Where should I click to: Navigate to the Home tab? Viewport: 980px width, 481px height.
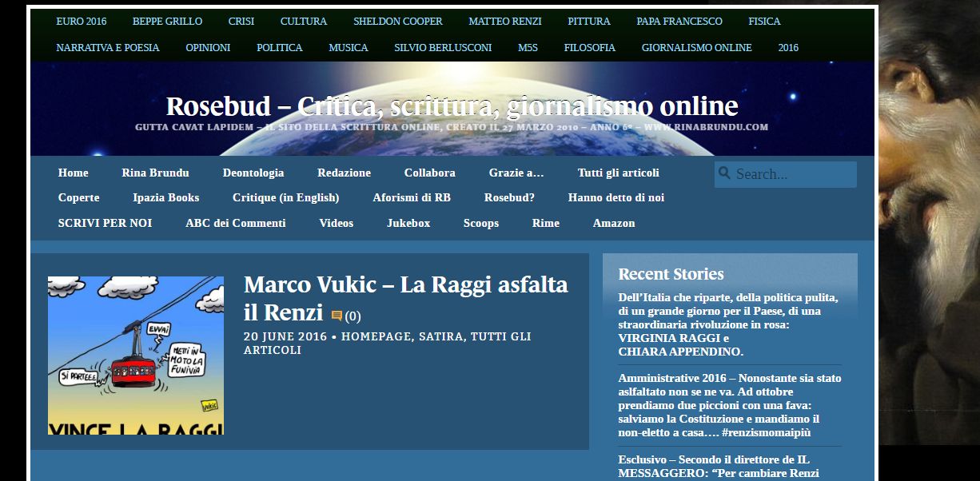point(74,173)
